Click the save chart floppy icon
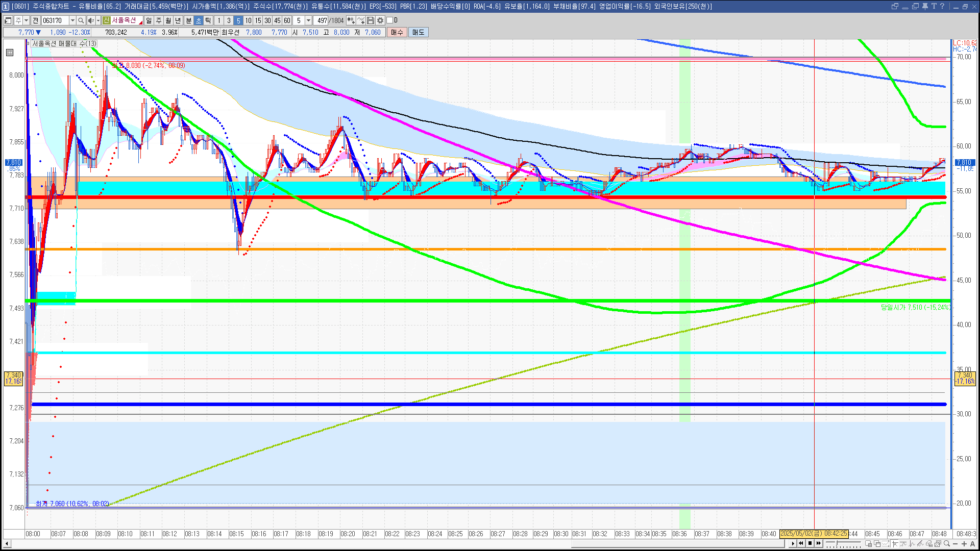 pos(371,20)
